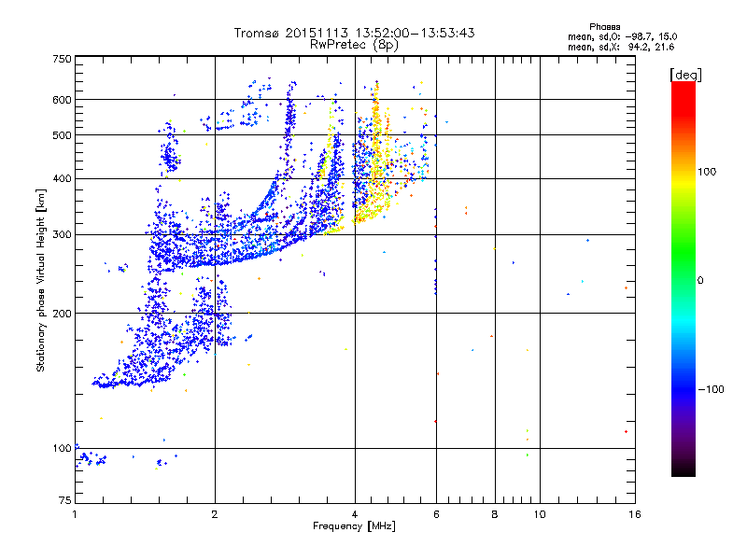Click the x-axis tick label "10"
The width and height of the screenshot is (747, 560).
click(x=540, y=514)
